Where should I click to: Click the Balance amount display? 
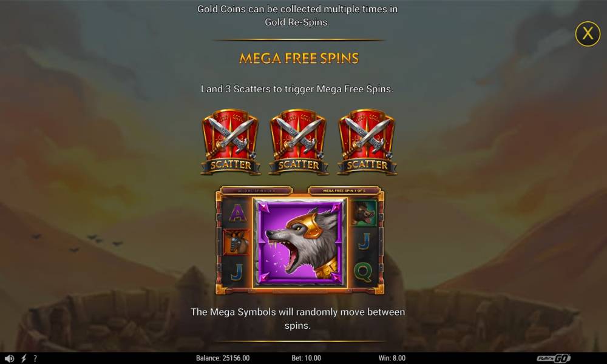(223, 358)
